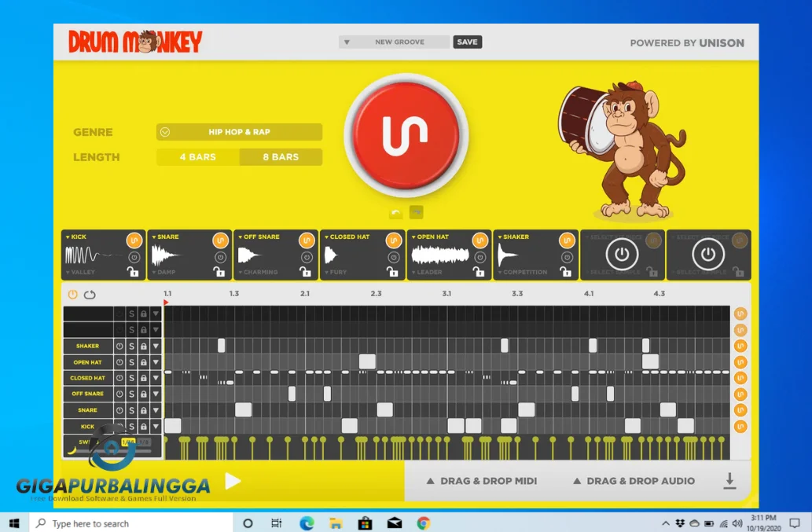Toggle the Snare pad power button
Screen dimensions: 812x532
pyautogui.click(x=221, y=257)
